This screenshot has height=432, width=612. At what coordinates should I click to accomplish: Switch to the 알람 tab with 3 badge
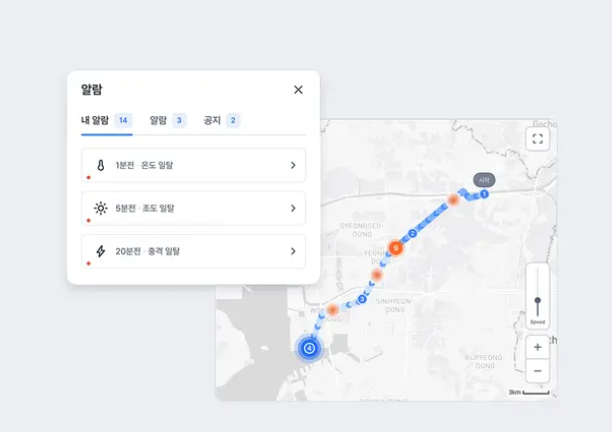click(x=167, y=121)
